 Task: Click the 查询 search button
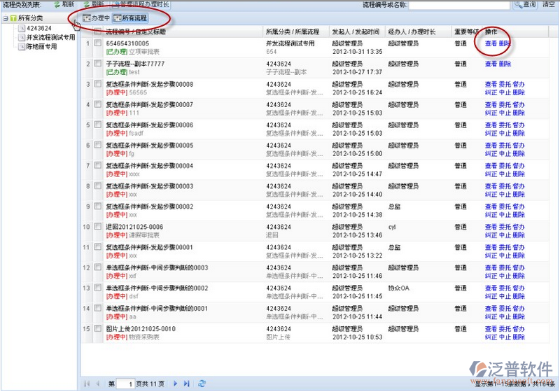(x=525, y=4)
